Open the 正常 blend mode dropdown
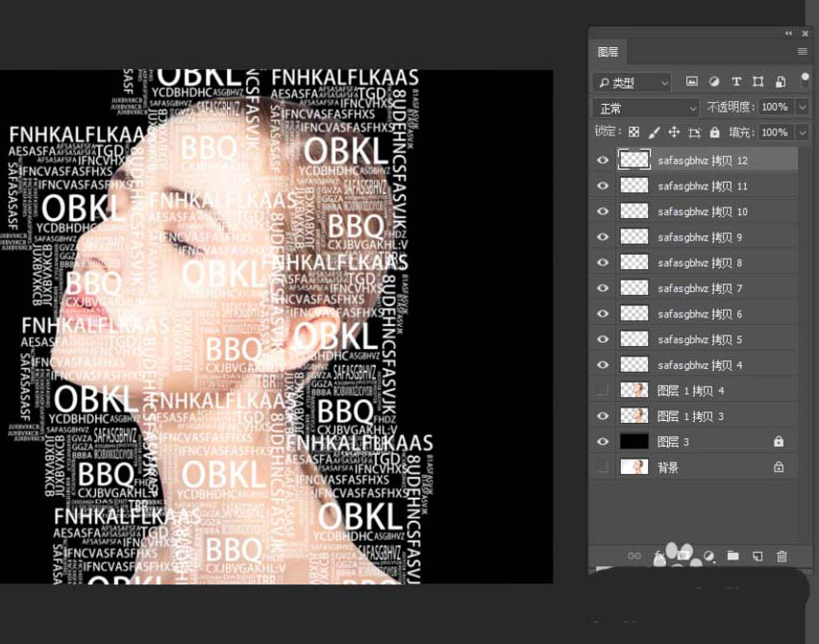819x644 pixels. 645,109
